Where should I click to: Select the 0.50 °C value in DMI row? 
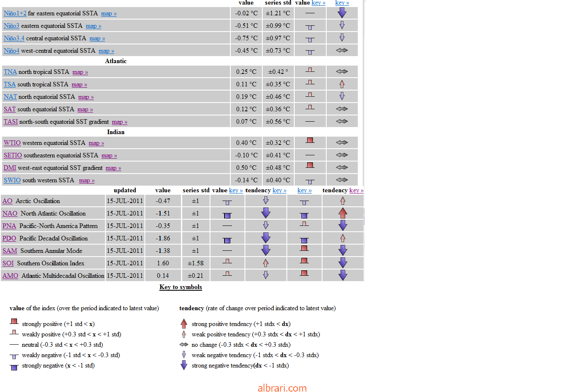pos(246,168)
